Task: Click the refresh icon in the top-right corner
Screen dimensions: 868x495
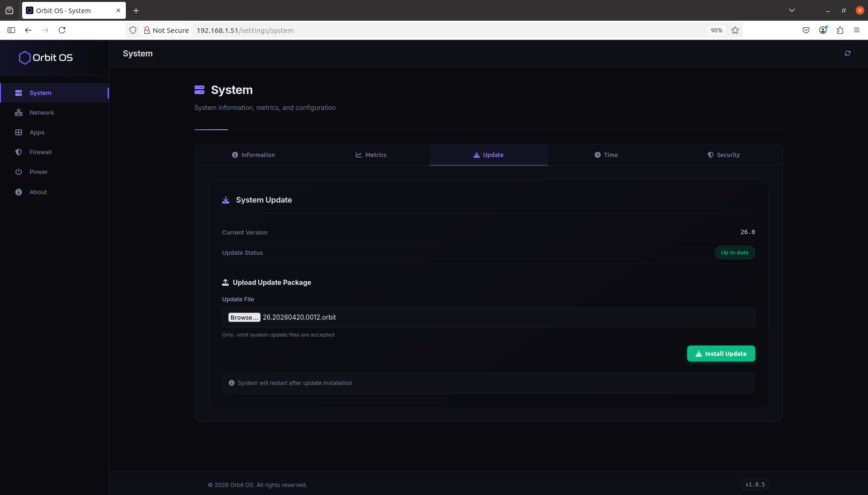Action: (x=847, y=53)
